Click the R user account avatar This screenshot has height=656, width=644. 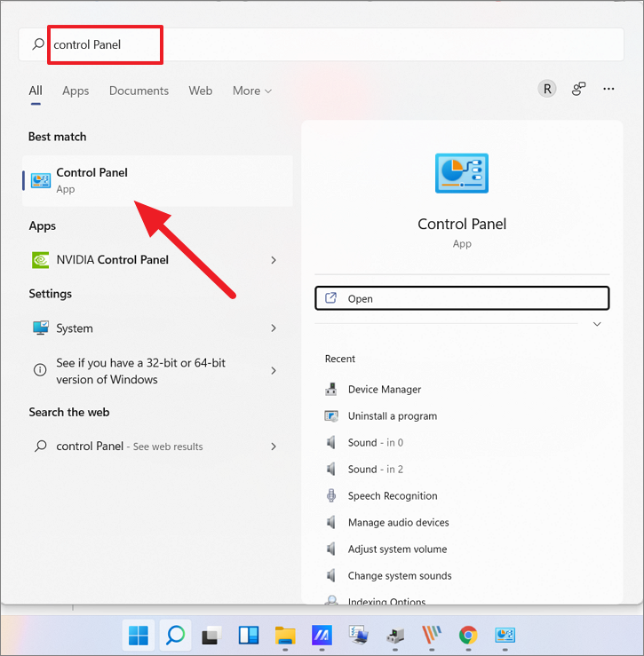[x=547, y=89]
